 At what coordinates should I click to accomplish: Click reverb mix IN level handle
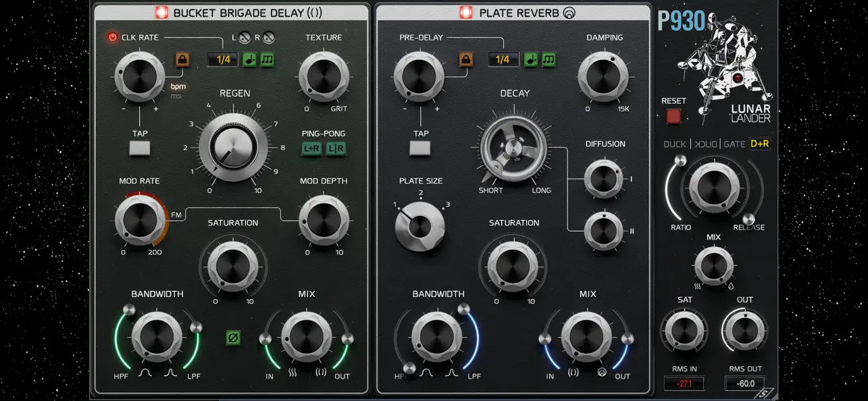(x=545, y=339)
